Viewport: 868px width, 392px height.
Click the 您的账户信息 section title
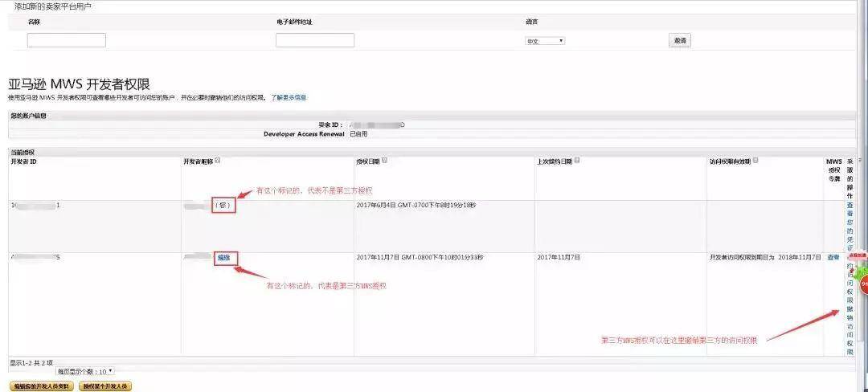coord(28,116)
